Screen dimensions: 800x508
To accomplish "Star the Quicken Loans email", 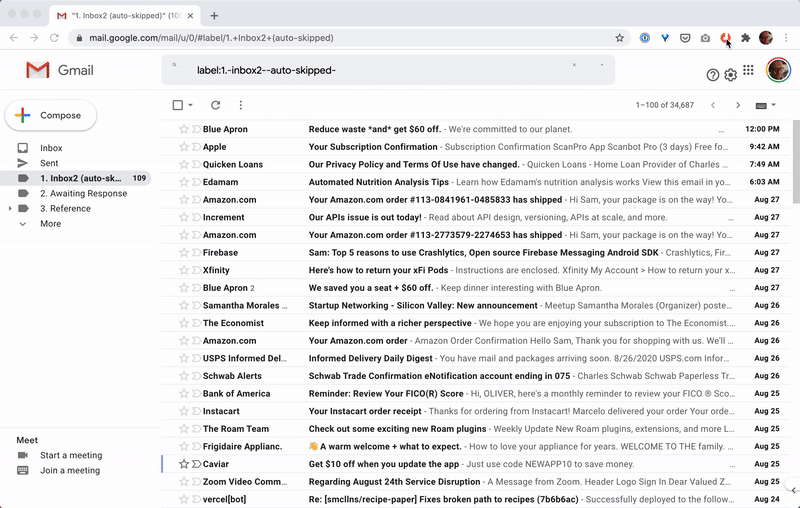I will tap(184, 165).
